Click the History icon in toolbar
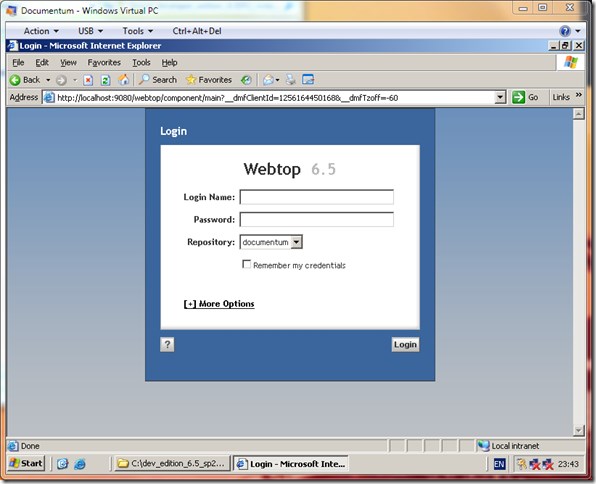Viewport: 596px width, 484px height. tap(246, 80)
